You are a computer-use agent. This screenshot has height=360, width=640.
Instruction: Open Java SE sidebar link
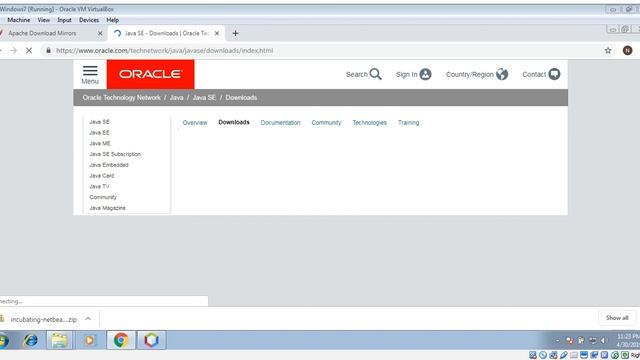click(x=99, y=122)
